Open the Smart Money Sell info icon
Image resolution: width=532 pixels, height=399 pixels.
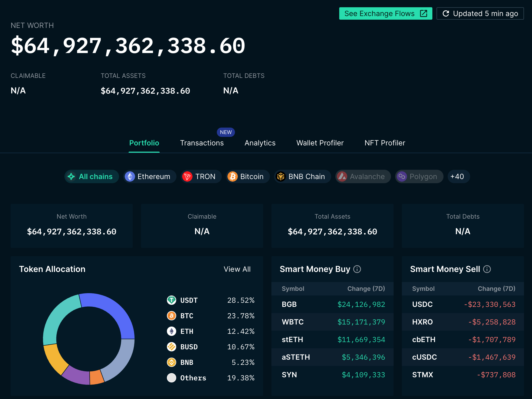pos(487,269)
